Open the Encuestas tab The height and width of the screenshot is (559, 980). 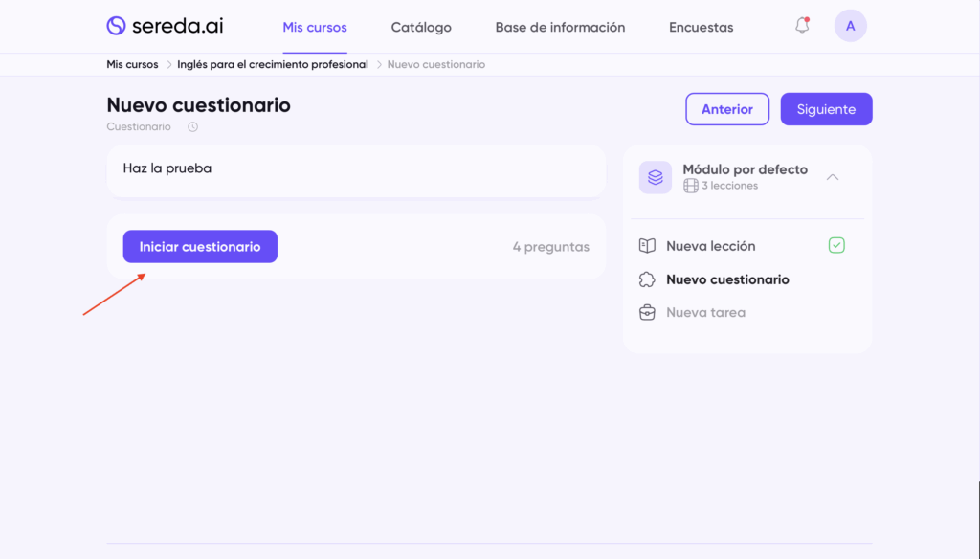tap(701, 27)
